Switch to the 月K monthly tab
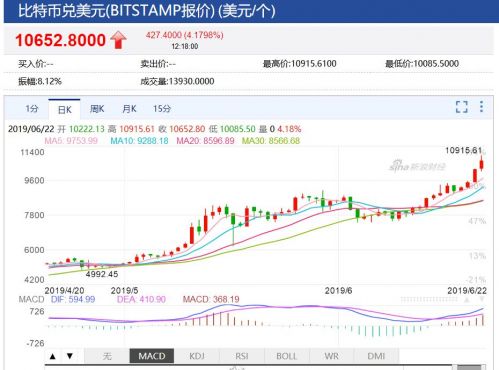Screen dimensions: 499x370 129,109
